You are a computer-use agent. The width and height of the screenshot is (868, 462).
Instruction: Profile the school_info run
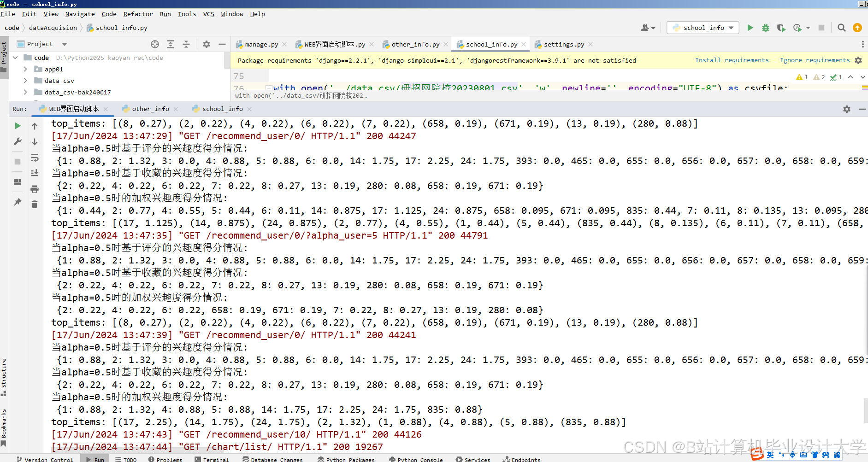pos(798,28)
